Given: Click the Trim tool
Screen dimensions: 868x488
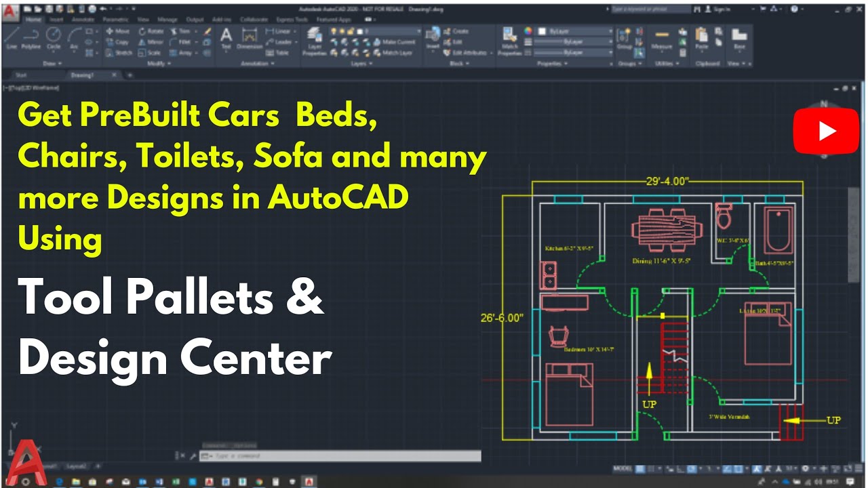Looking at the screenshot, I should coord(180,31).
